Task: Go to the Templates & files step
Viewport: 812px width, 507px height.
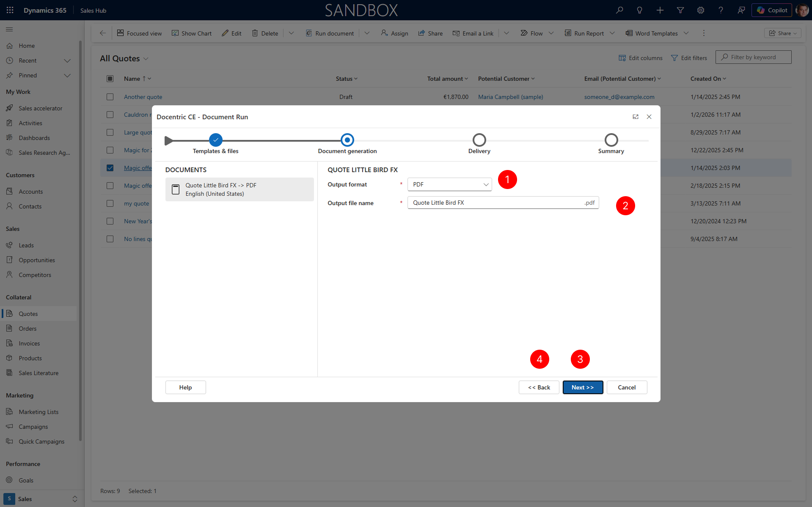Action: point(216,140)
